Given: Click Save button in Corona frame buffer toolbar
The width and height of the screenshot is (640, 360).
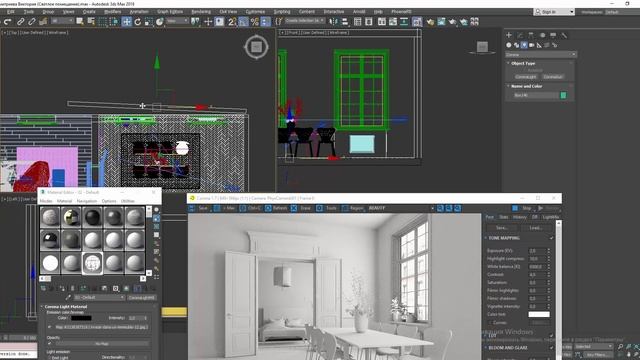Looking at the screenshot, I should click(x=199, y=208).
